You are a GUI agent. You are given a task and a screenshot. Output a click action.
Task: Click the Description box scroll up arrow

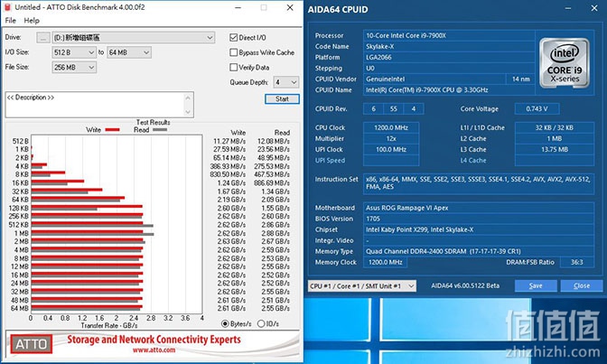[188, 98]
